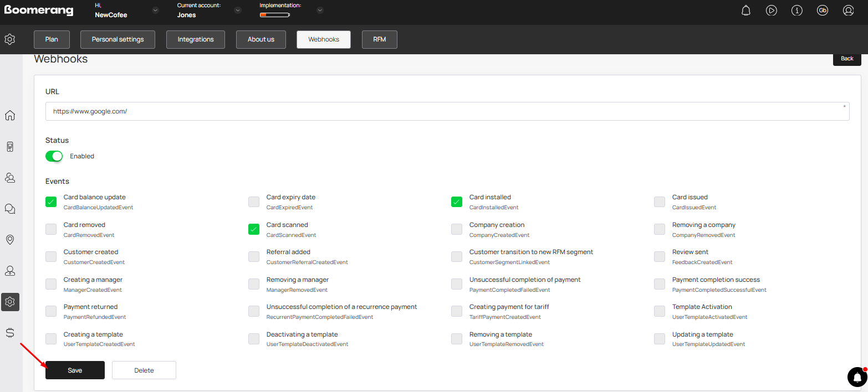Disable the Enabled status toggle

pos(54,156)
